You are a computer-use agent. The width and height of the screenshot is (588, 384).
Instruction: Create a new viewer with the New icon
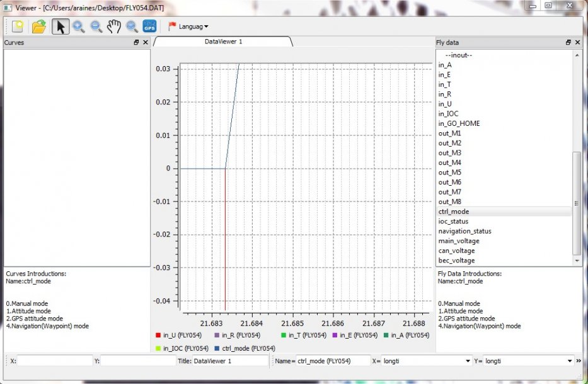(16, 26)
